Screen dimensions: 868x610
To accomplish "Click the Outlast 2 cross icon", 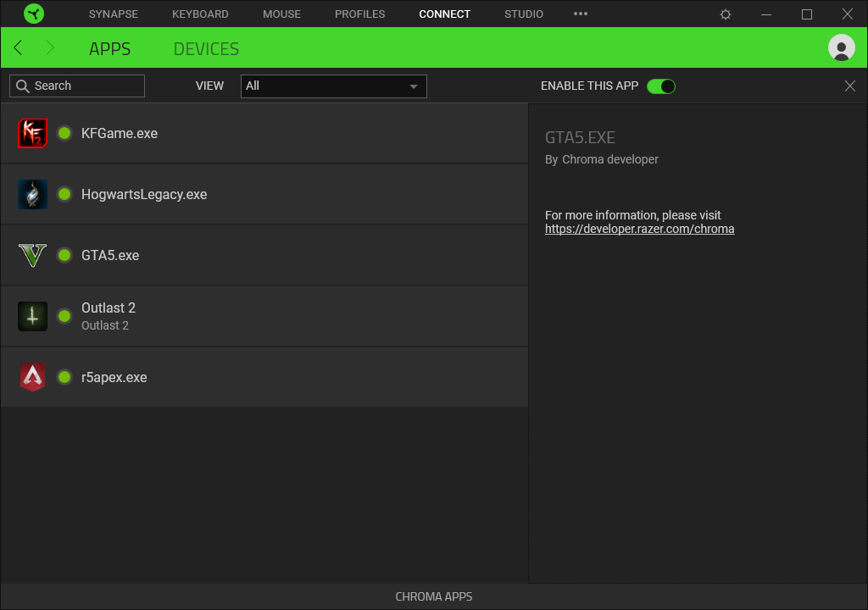I will [32, 316].
